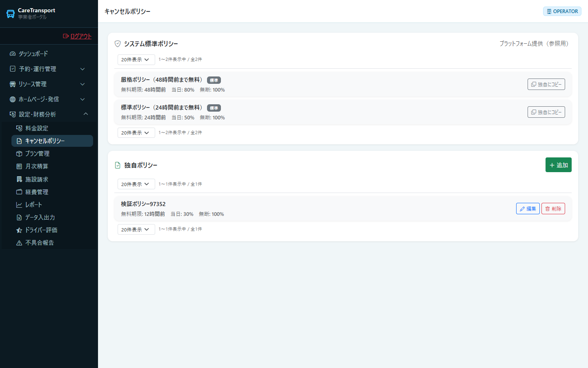This screenshot has height=368, width=588.
Task: Click the 月次精算 icon
Action: coord(19,166)
